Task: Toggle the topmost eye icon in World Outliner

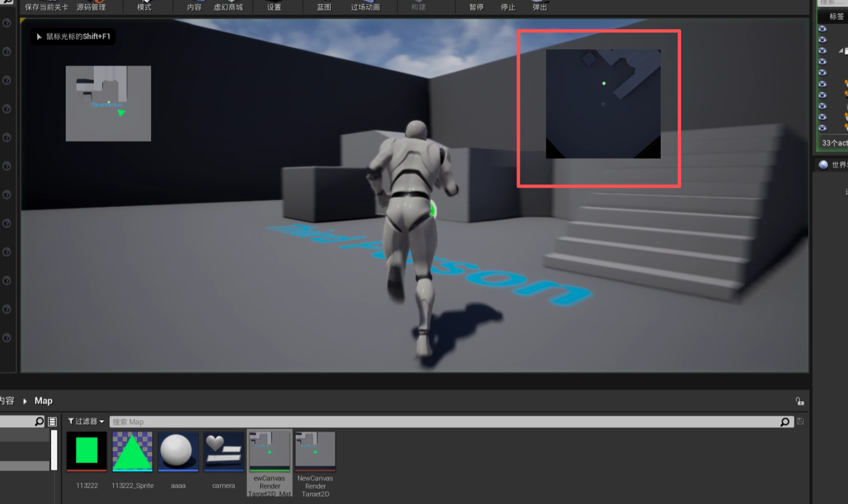Action: [x=822, y=29]
